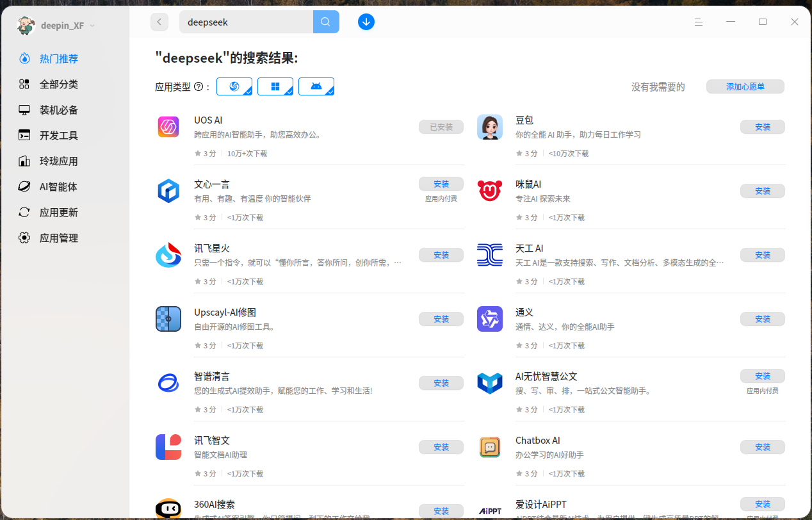
Task: Install Upscayl-AI修图
Action: point(441,319)
